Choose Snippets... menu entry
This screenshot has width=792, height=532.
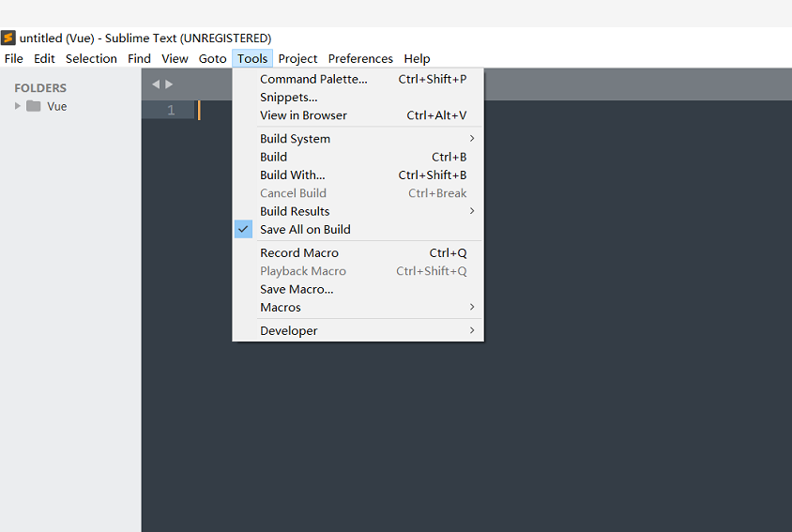point(358,98)
